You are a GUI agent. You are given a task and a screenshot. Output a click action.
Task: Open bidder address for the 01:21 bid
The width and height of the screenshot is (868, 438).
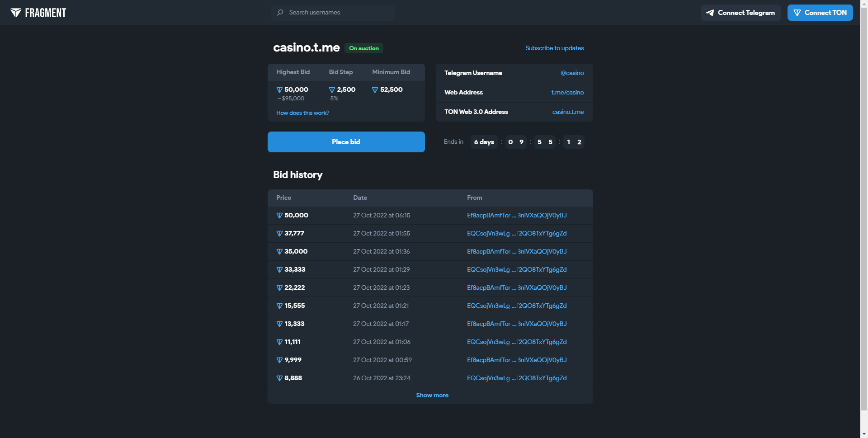coord(517,306)
